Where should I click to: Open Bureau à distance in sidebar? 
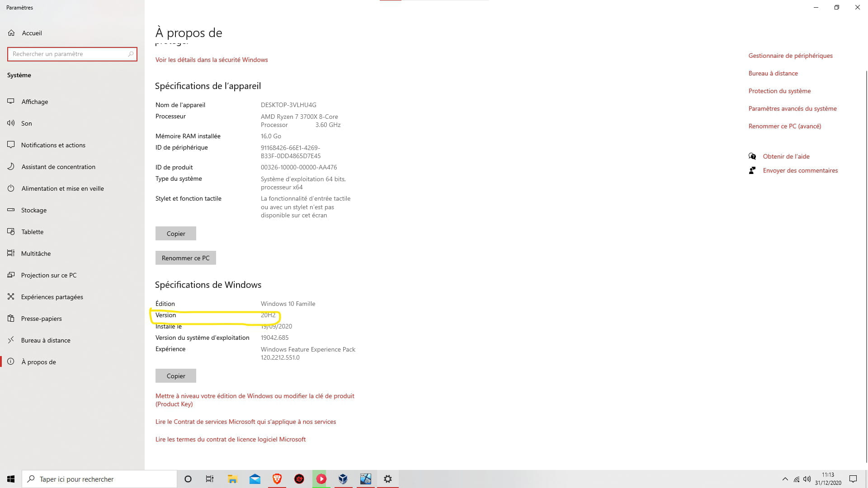(72, 340)
